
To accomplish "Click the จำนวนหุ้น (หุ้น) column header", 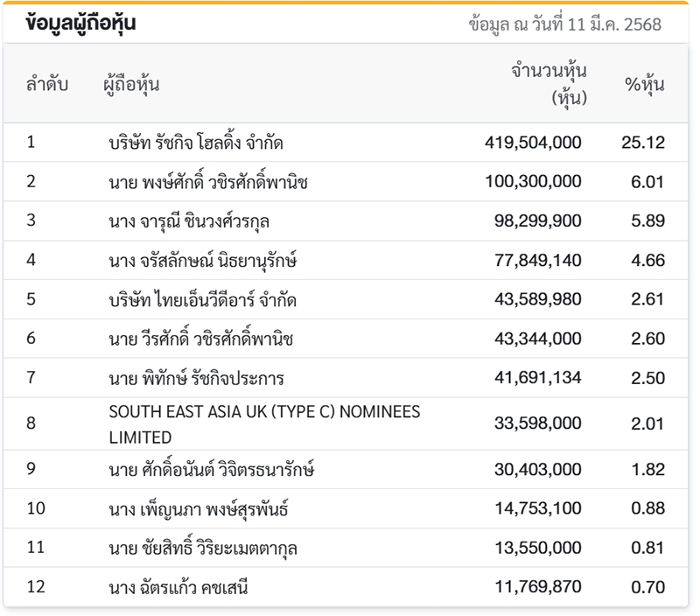I will click(x=549, y=85).
